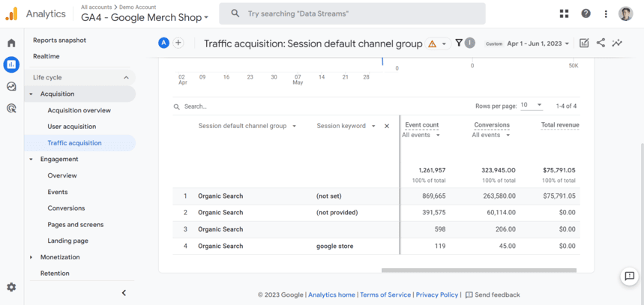Add a comparison with plus button
This screenshot has width=644, height=305.
click(x=178, y=43)
